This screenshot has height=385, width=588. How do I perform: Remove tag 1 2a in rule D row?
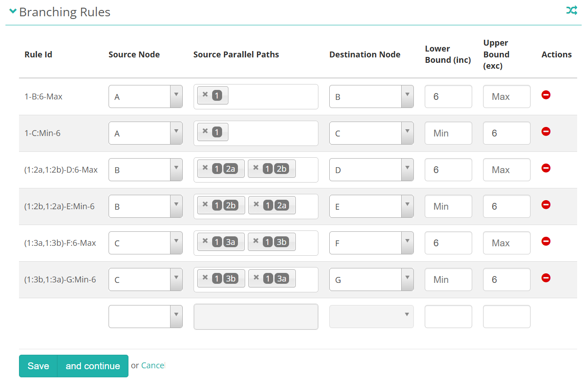coord(205,168)
